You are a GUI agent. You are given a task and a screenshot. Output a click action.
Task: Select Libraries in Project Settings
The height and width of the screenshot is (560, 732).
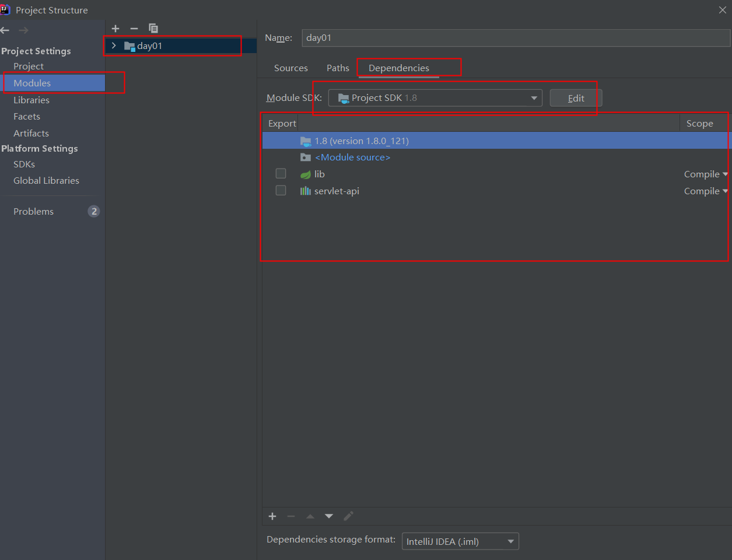click(x=31, y=100)
